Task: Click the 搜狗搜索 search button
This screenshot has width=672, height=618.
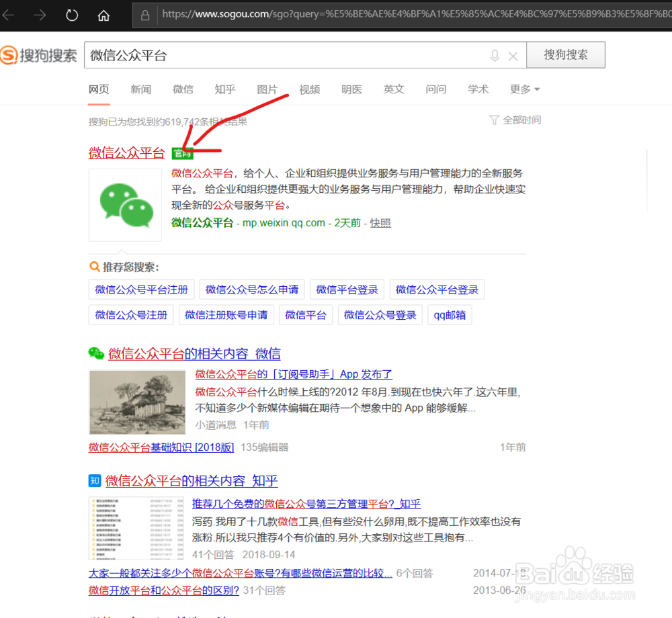Action: [566, 55]
